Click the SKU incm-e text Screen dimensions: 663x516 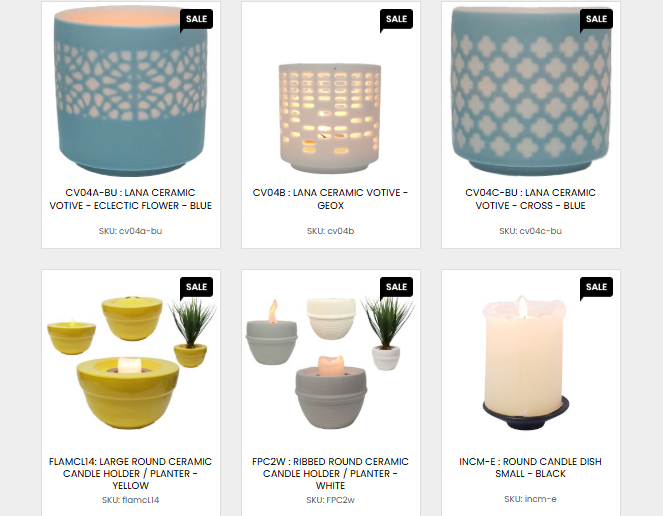click(x=530, y=499)
